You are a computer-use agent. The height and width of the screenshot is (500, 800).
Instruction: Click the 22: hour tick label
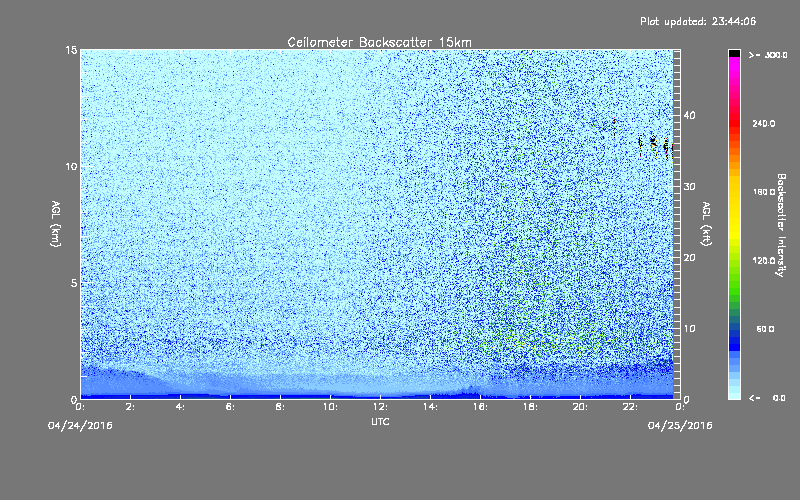[x=630, y=407]
